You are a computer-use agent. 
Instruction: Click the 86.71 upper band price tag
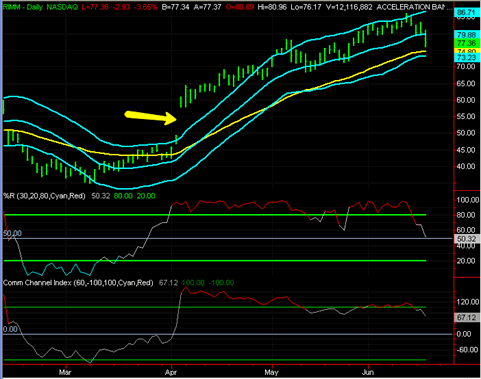click(466, 13)
